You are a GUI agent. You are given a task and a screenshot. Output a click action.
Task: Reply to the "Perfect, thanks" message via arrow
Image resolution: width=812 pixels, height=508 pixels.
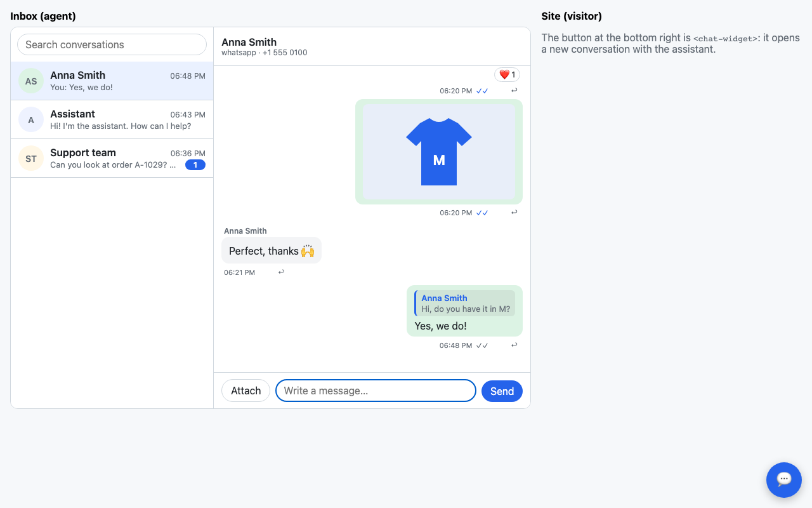coord(281,272)
